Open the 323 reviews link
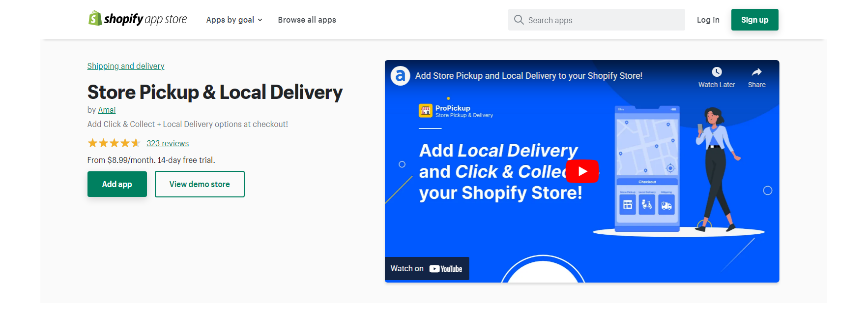This screenshot has height=318, width=868. [x=168, y=143]
